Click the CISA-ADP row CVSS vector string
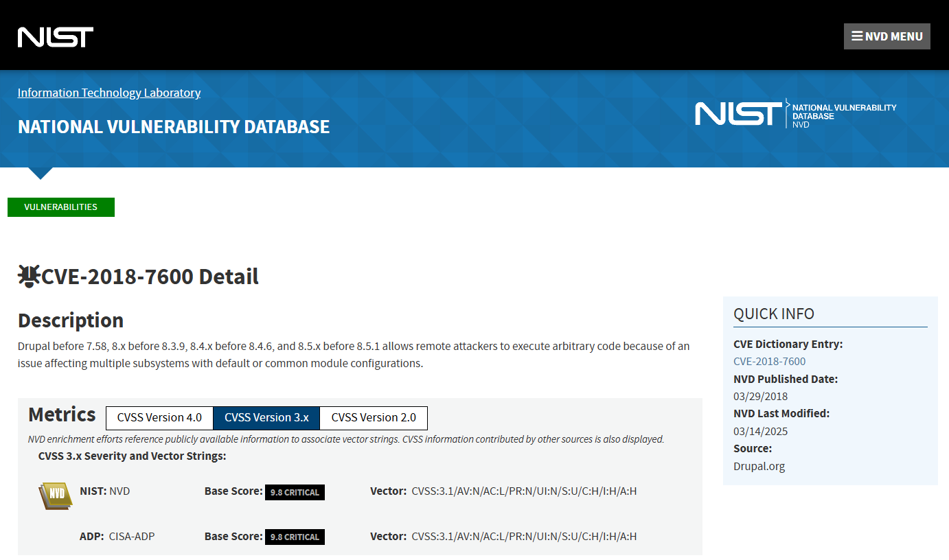The height and width of the screenshot is (560, 949). [524, 537]
